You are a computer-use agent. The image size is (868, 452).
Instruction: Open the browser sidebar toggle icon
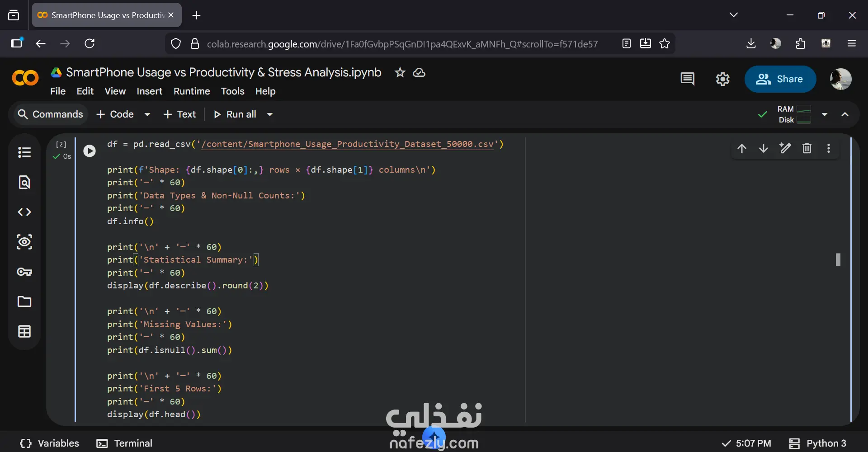click(x=17, y=43)
